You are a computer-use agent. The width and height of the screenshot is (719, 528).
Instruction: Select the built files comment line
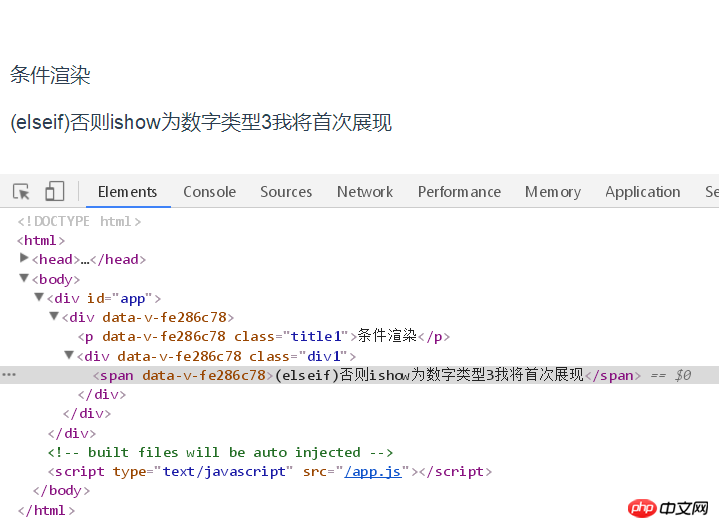tap(221, 452)
